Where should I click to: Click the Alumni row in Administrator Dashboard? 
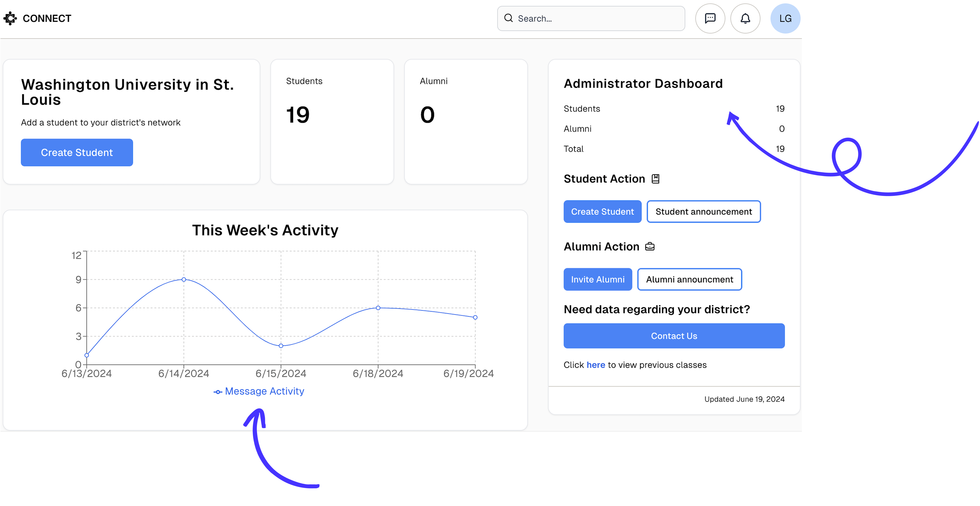click(674, 129)
